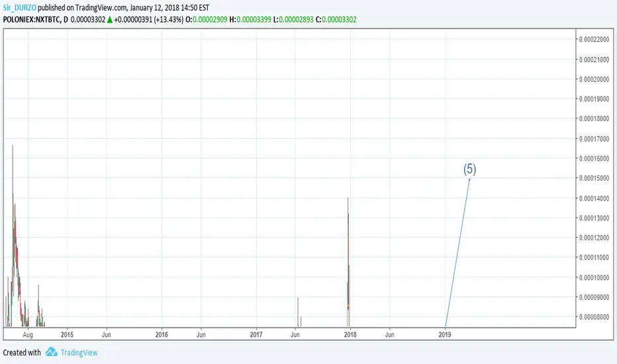The image size is (617, 364).
Task: Click price axis label 0.00018000
Action: tap(594, 118)
